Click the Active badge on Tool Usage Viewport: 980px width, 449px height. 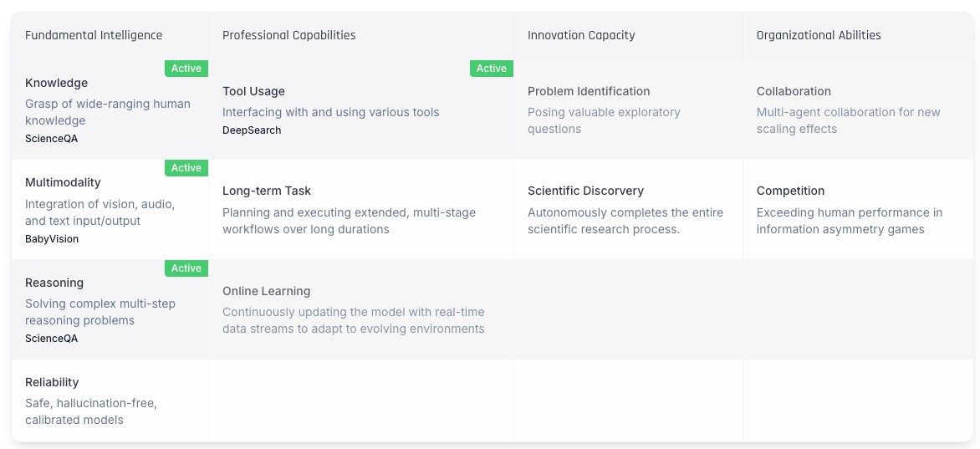[492, 69]
